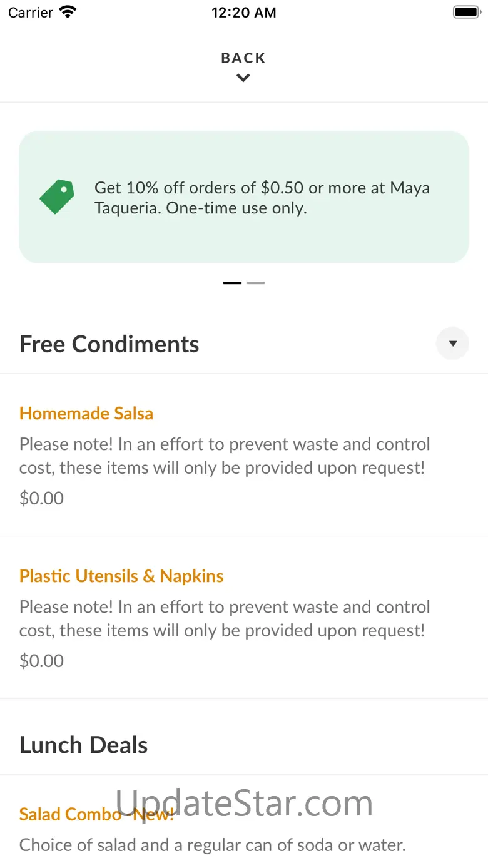Image resolution: width=488 pixels, height=868 pixels.
Task: Select the first promo page indicator
Action: point(232,283)
